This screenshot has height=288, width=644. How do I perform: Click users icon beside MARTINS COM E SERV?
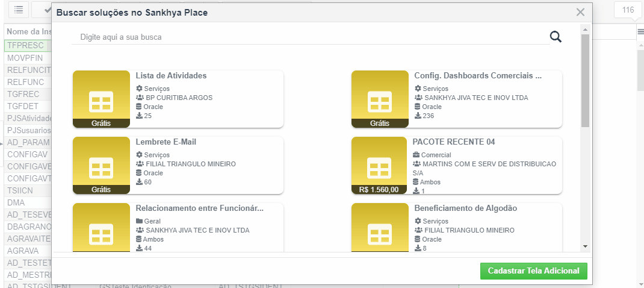coord(416,164)
